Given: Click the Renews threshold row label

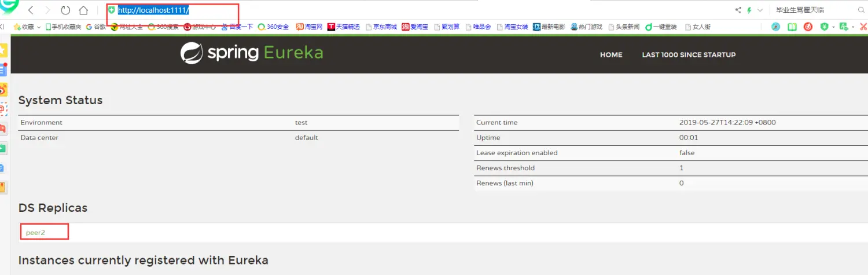Looking at the screenshot, I should [505, 168].
